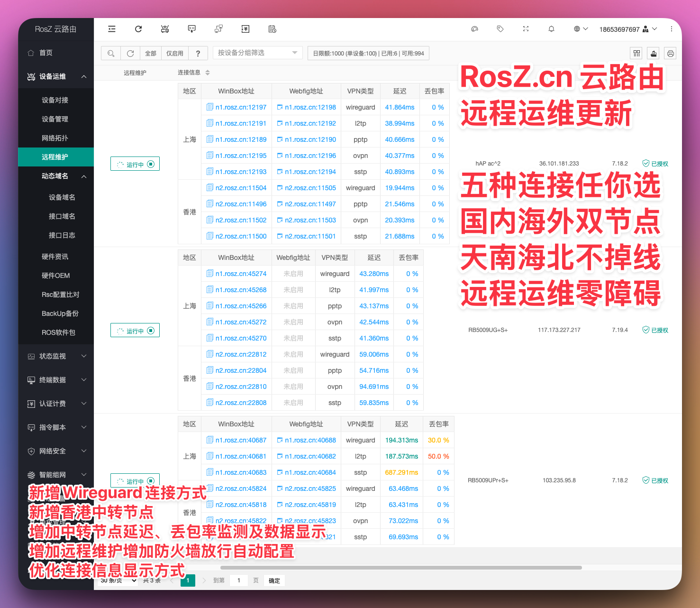Collapse the sidebar with the menu fold icon
Screen dimensions: 700x608
click(112, 29)
